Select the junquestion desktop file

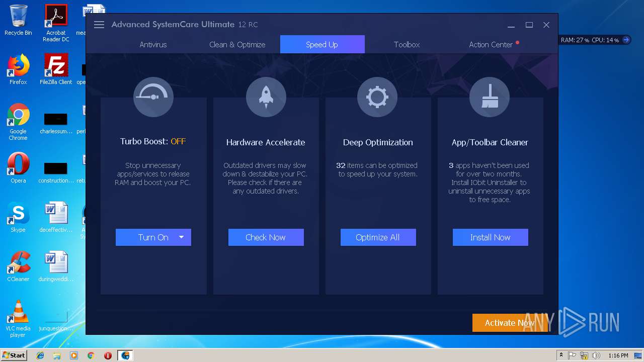(56, 320)
